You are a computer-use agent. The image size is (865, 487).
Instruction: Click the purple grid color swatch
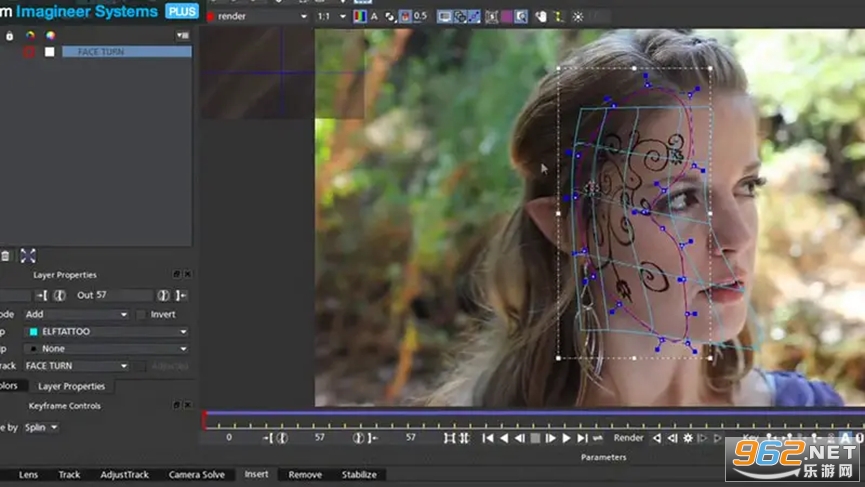point(506,17)
